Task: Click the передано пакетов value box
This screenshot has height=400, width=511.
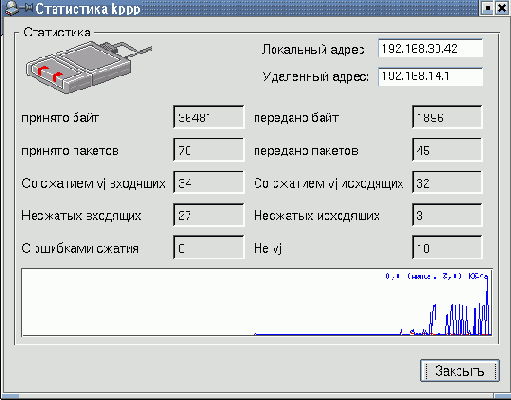Action: click(x=447, y=150)
